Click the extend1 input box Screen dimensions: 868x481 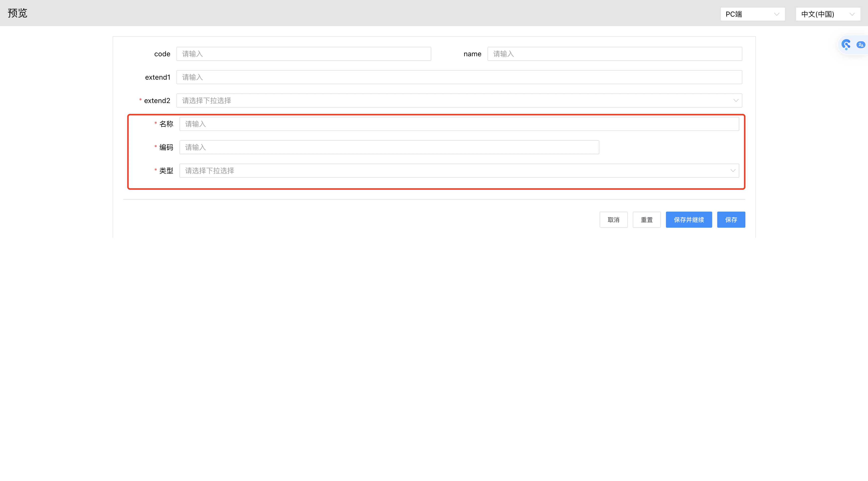(459, 77)
